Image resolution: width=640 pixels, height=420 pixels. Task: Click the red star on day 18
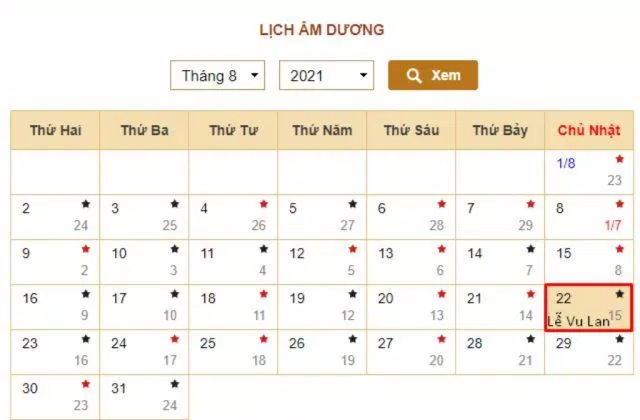pyautogui.click(x=264, y=293)
